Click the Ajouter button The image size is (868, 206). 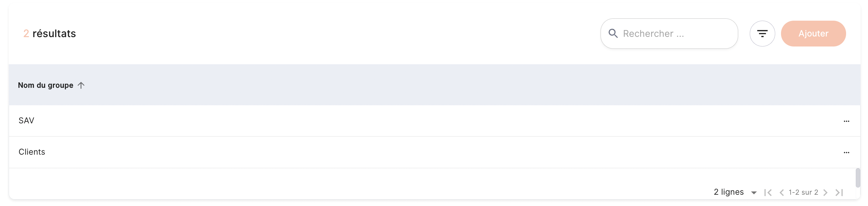pyautogui.click(x=813, y=34)
